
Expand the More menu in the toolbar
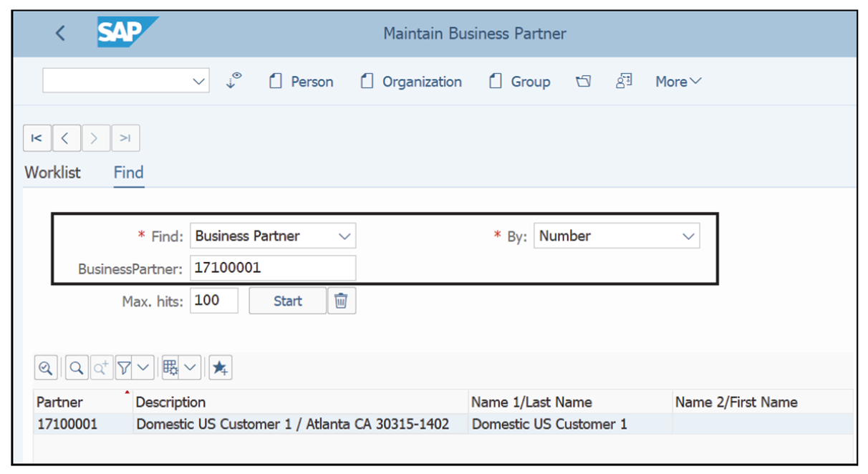tap(676, 82)
